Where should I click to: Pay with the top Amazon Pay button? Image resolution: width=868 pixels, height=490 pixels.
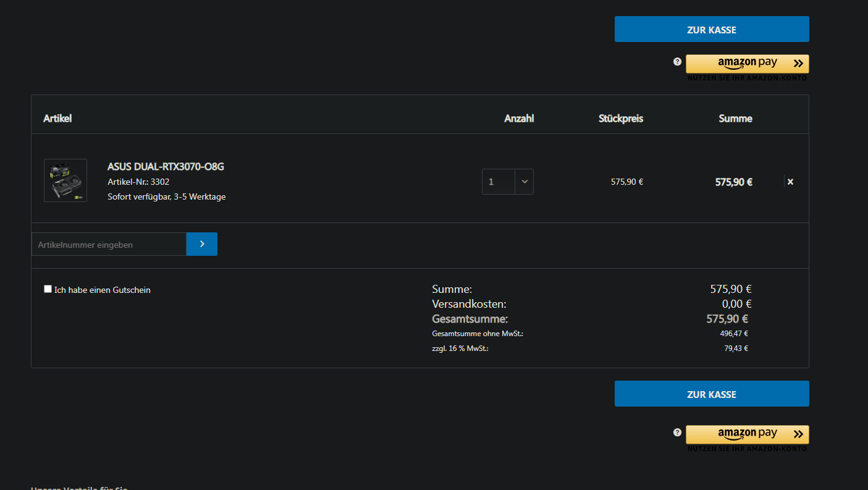point(747,64)
